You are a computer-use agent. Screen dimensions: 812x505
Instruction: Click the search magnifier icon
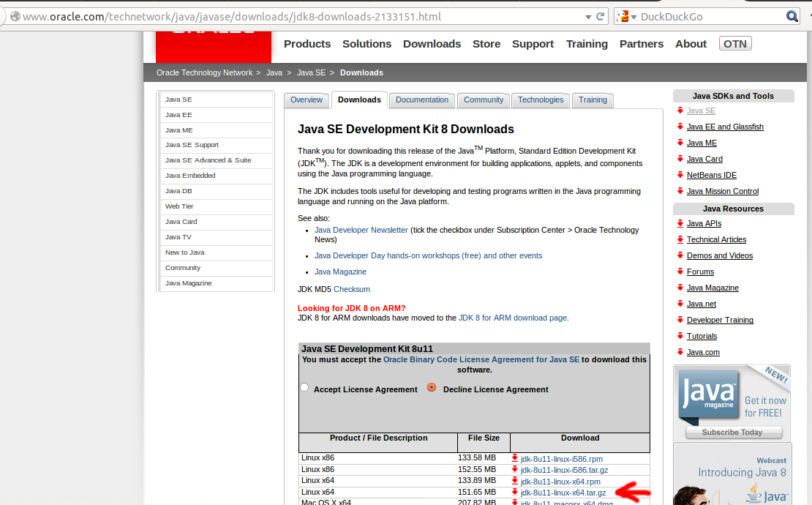(x=792, y=17)
